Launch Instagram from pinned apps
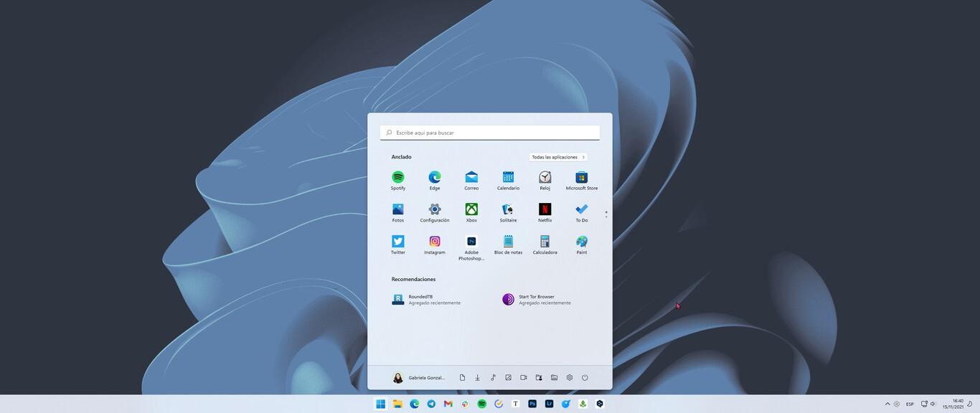980x413 pixels. click(x=435, y=245)
